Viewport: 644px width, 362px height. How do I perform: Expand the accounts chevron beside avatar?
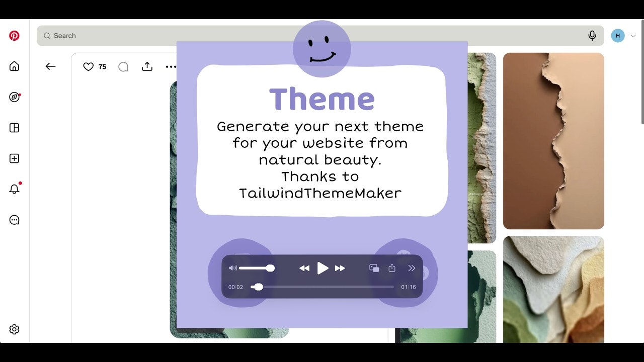point(633,36)
